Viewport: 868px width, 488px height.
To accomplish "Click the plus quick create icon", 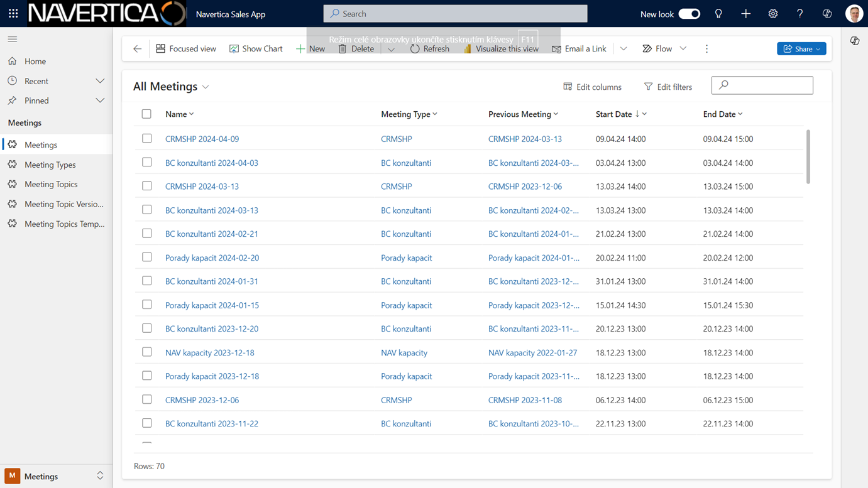I will [745, 14].
